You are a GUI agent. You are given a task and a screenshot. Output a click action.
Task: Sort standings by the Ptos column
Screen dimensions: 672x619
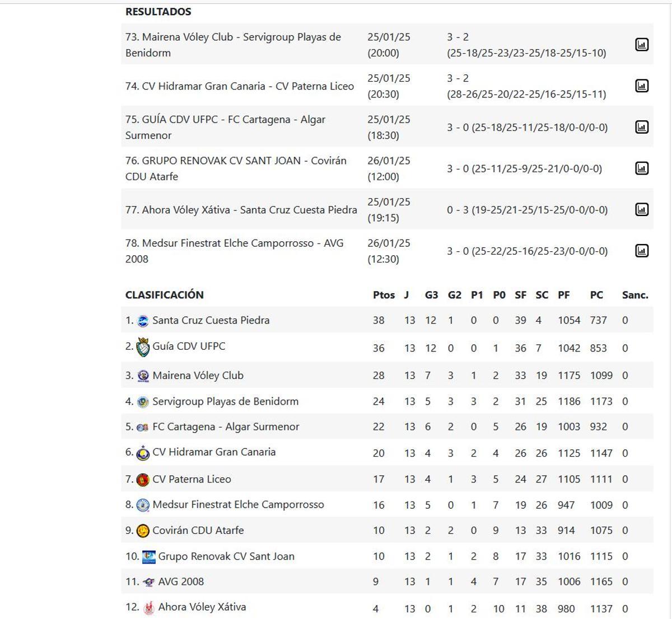(384, 294)
